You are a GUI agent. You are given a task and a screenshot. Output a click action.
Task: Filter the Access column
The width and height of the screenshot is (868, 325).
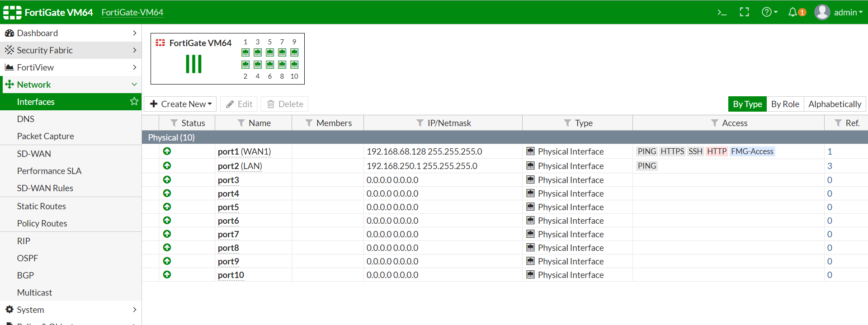click(715, 123)
